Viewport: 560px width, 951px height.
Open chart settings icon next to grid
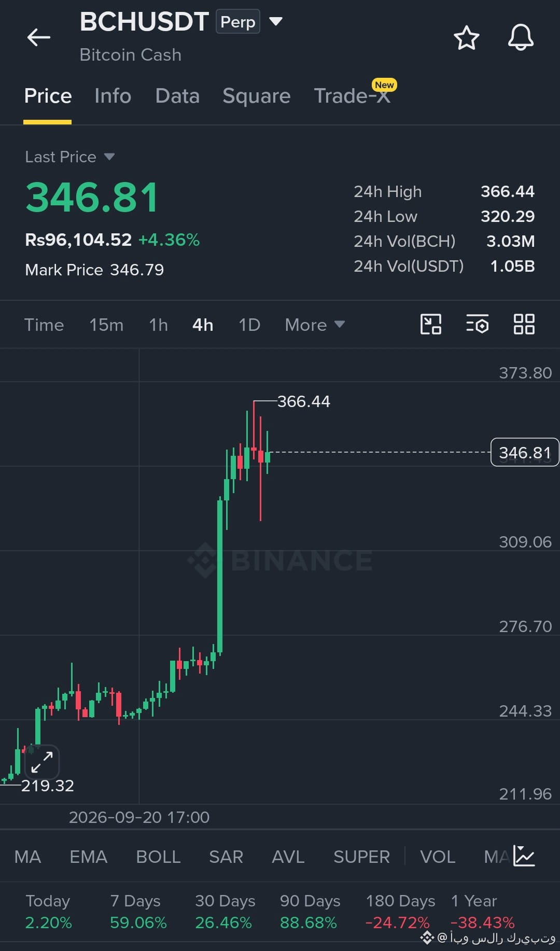point(477,325)
